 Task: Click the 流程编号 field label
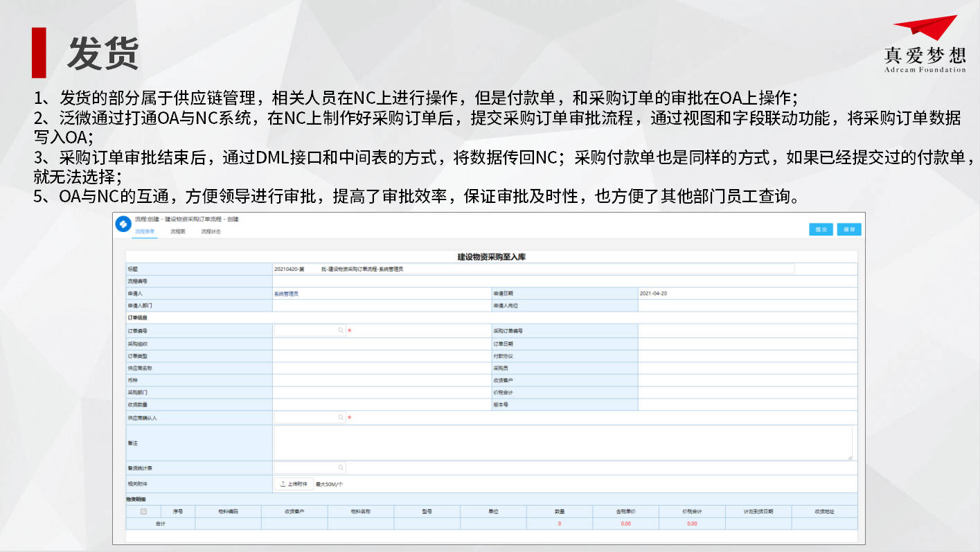pyautogui.click(x=137, y=281)
